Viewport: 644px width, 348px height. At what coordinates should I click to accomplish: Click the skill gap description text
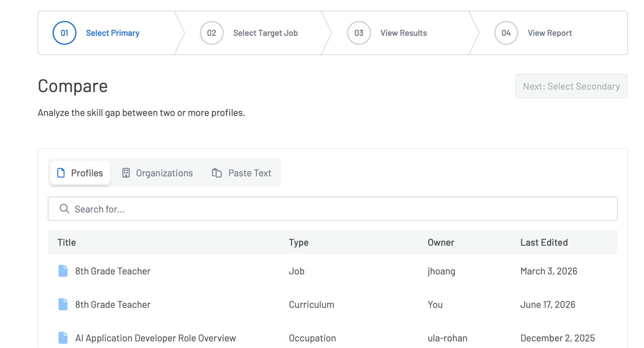point(141,113)
